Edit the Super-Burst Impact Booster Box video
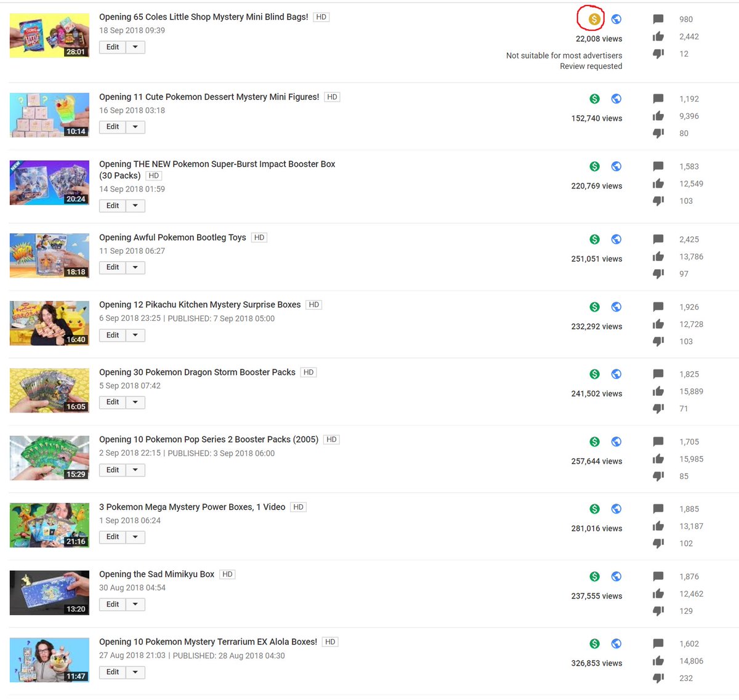Screen dimensions: 739x700 click(113, 206)
